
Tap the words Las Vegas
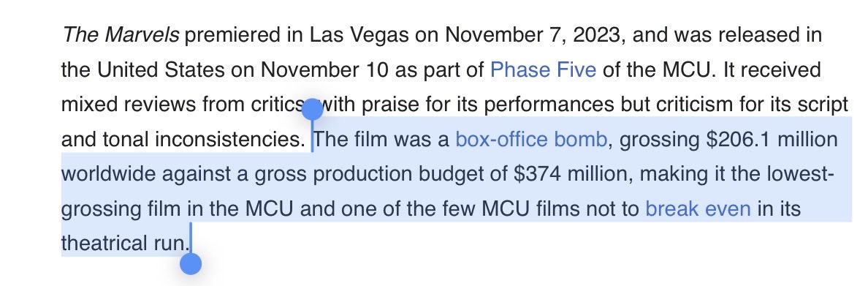[x=359, y=35]
